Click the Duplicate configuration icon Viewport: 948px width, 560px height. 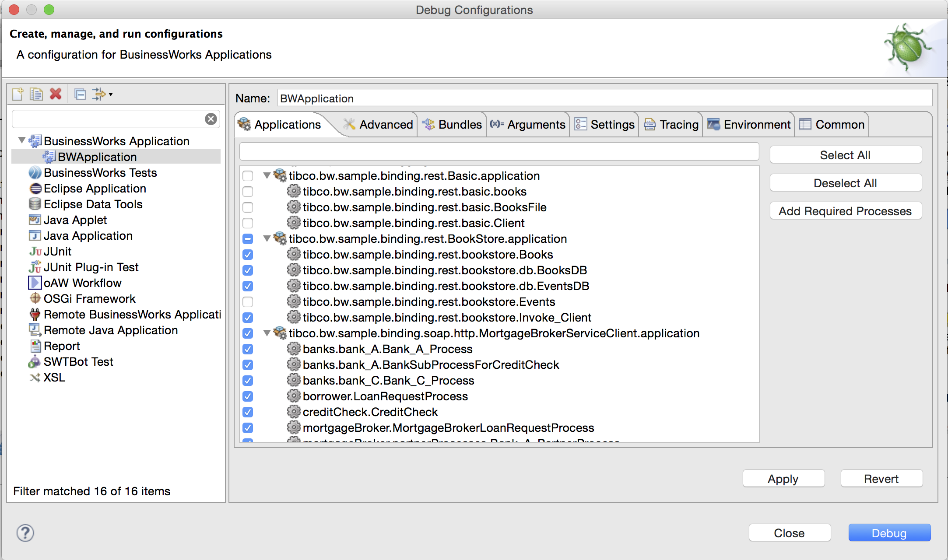36,94
